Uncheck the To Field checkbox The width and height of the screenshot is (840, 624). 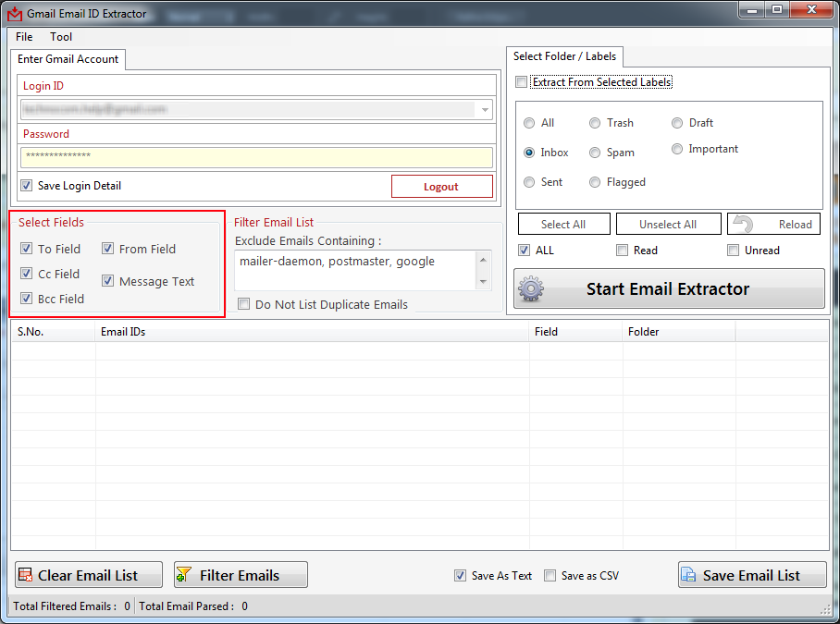[x=26, y=249]
